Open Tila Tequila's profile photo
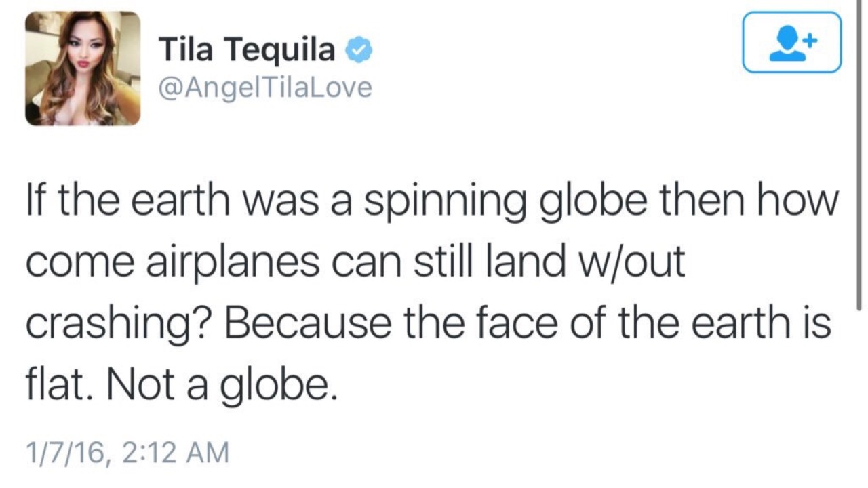 (x=83, y=68)
